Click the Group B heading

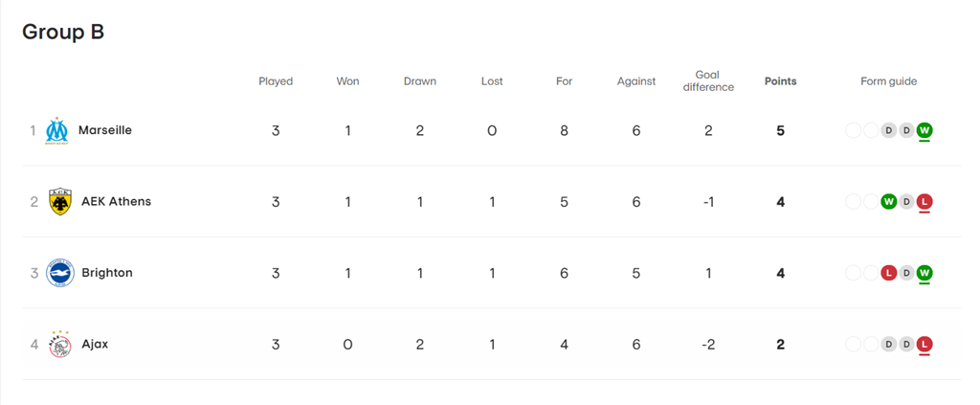pos(63,33)
